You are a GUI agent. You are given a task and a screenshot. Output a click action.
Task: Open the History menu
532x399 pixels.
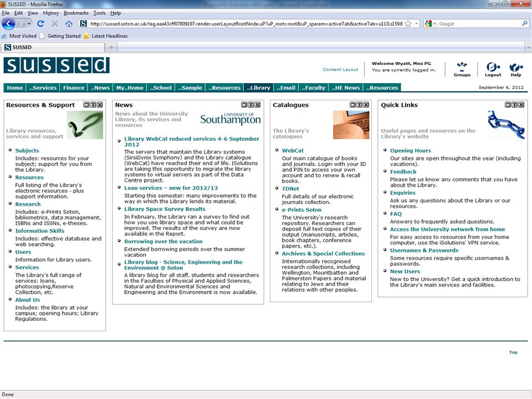(x=51, y=13)
